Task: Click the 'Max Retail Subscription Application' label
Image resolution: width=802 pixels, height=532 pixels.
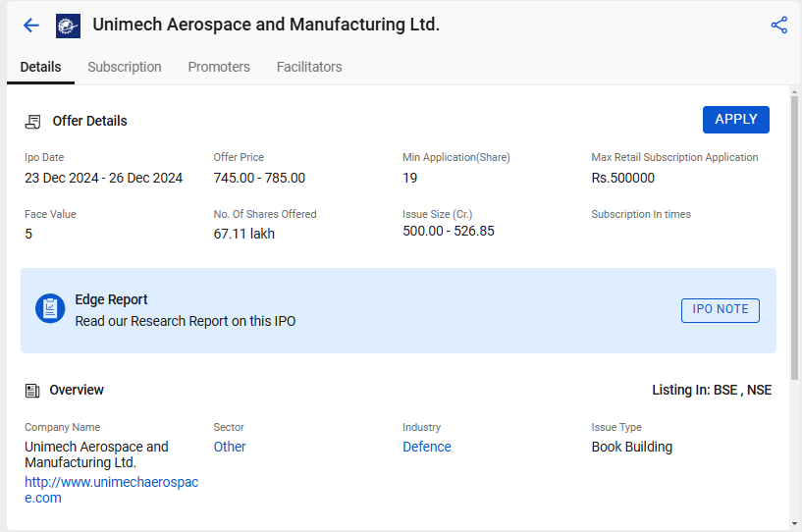Action: pos(674,158)
